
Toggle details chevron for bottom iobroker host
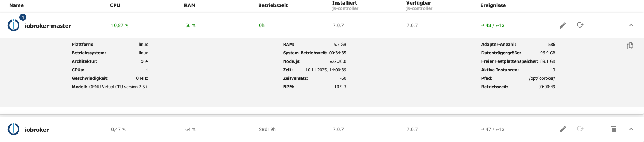coord(631,129)
